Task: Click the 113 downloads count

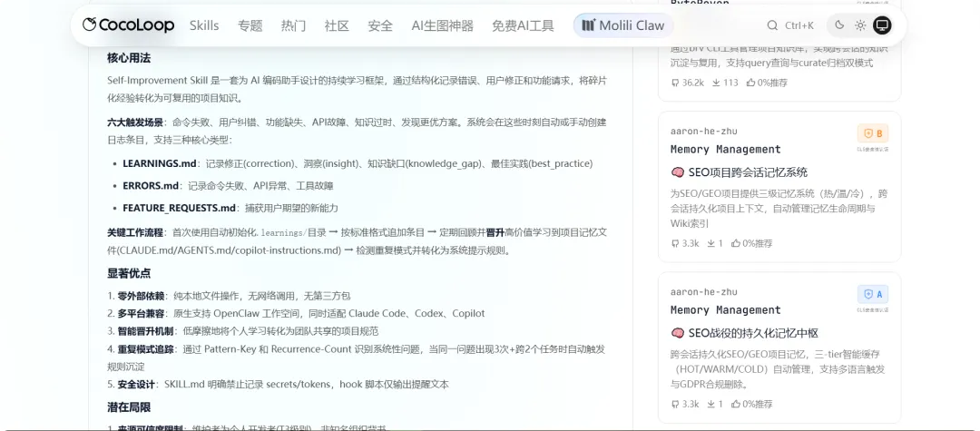Action: pos(725,83)
